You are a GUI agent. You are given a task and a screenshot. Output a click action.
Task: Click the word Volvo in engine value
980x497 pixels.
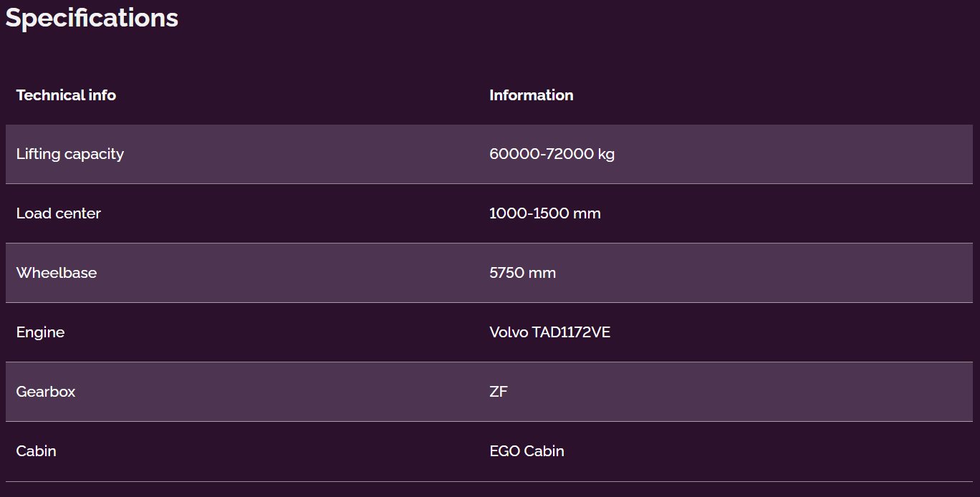click(x=509, y=332)
